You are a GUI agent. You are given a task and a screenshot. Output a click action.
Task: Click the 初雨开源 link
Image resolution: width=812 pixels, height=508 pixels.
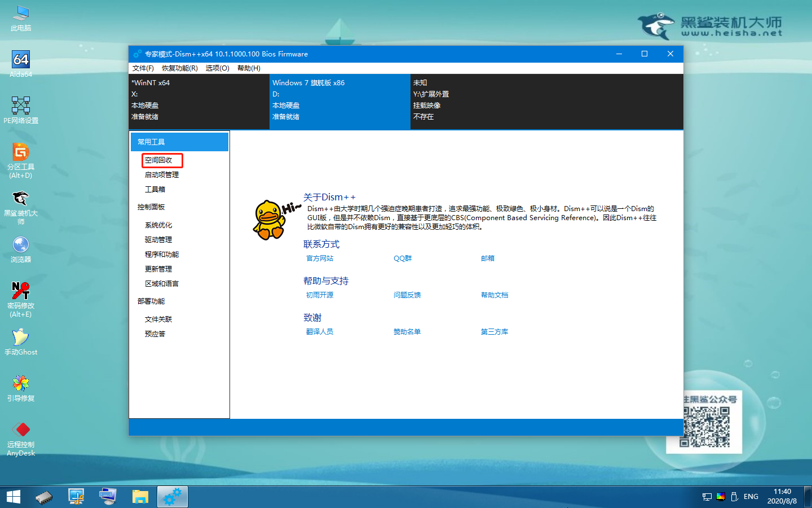(x=320, y=295)
